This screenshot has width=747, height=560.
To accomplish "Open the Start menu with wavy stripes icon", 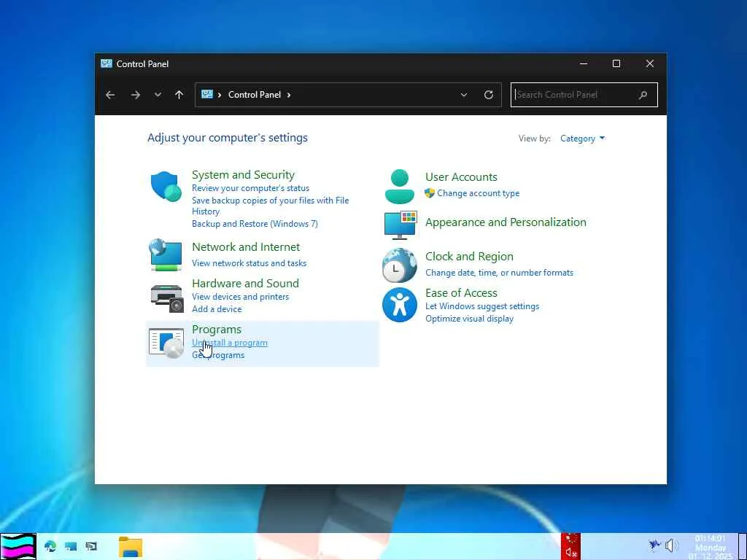I will (x=18, y=547).
